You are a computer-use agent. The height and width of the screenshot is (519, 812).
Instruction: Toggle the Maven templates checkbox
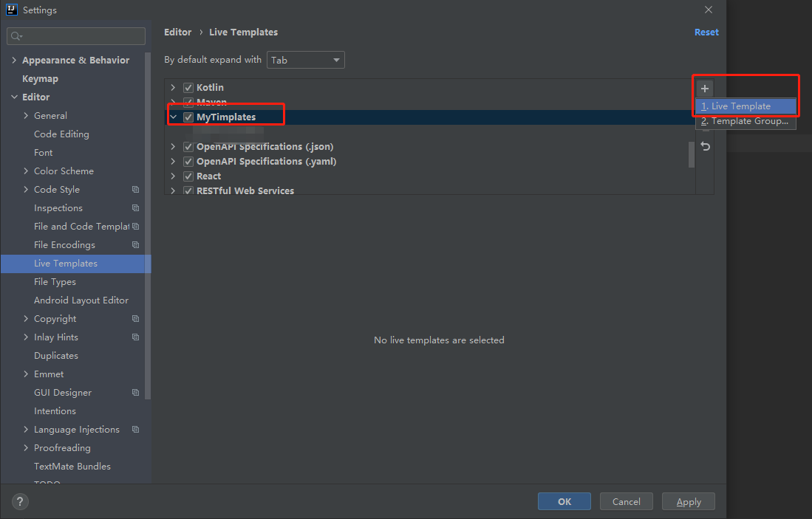[x=188, y=102]
